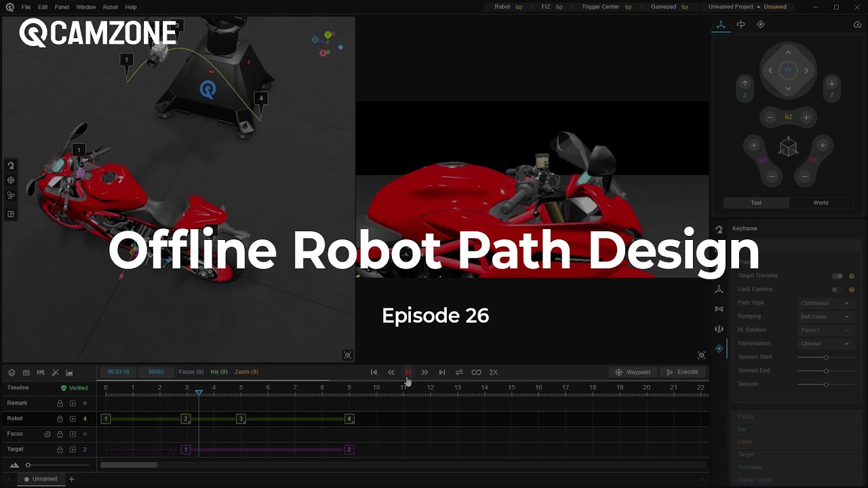
Task: Step backward with the rewind button
Action: [x=391, y=372]
